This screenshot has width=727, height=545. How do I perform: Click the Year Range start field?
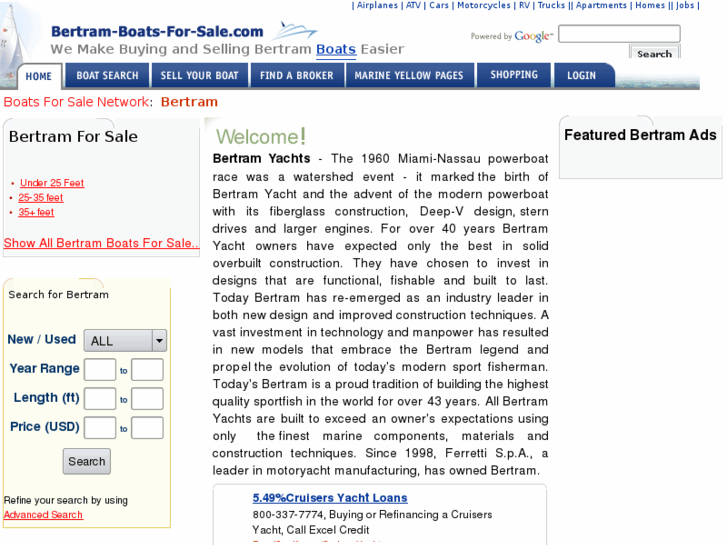coord(100,370)
